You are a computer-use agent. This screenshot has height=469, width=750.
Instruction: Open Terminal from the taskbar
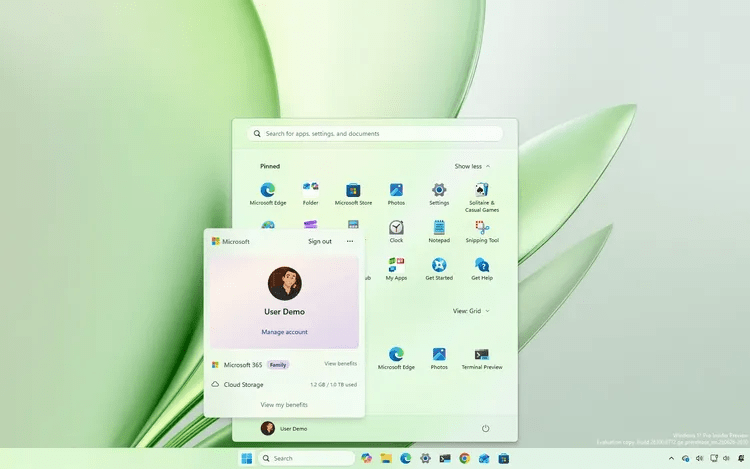445,458
